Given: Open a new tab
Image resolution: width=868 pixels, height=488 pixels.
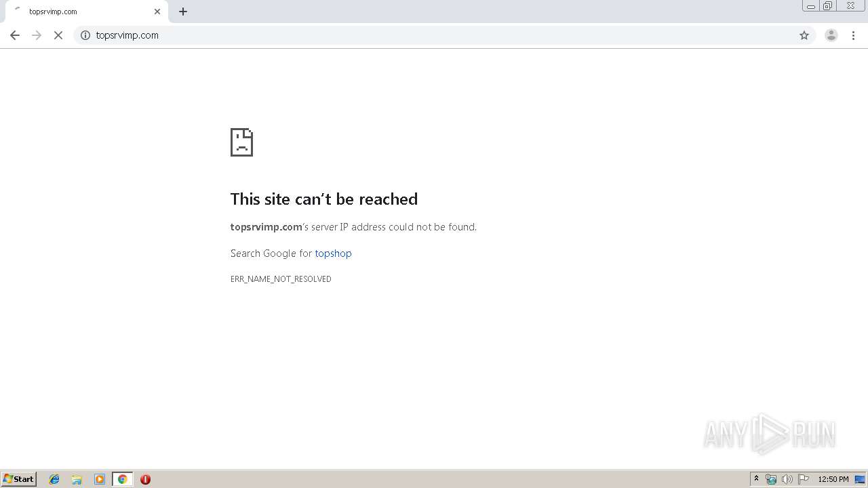Looking at the screenshot, I should tap(183, 12).
